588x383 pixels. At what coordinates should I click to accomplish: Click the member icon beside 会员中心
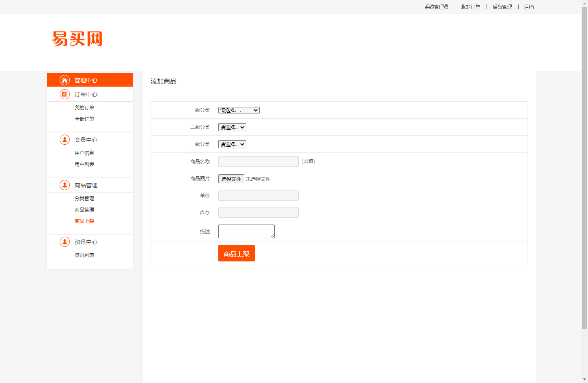65,139
